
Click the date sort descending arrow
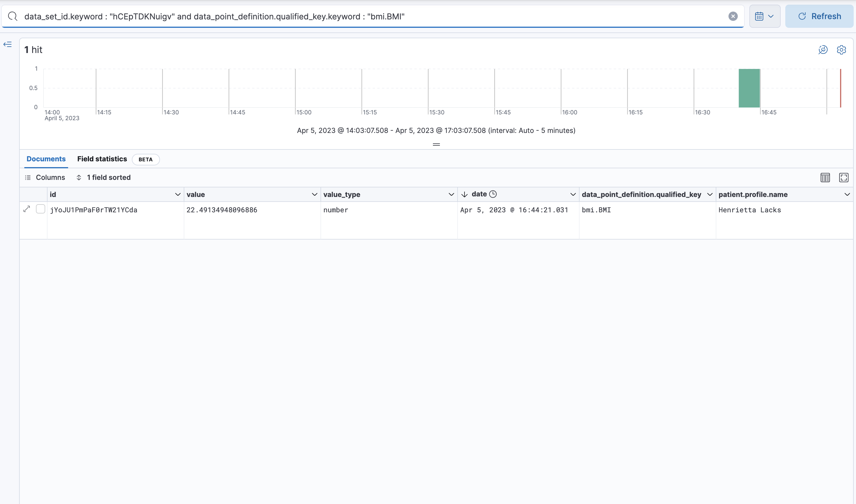tap(464, 195)
